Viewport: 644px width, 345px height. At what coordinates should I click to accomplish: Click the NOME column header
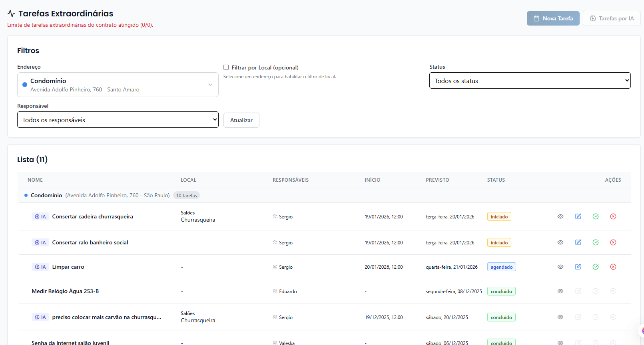(x=35, y=180)
